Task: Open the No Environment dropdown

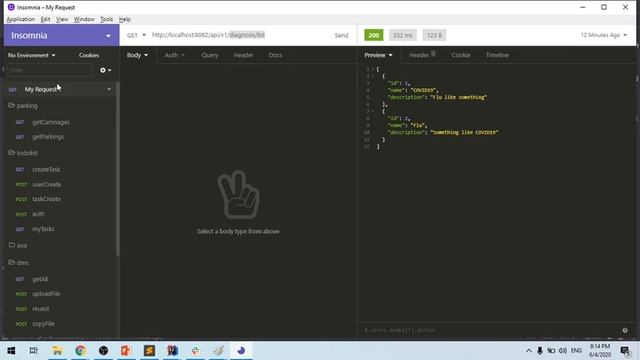Action: pos(31,55)
